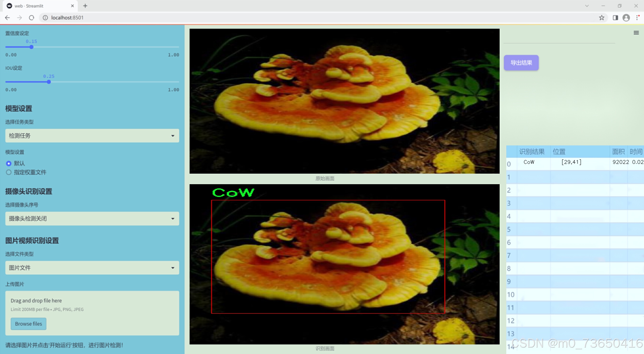Expand the 检测任务 task type dropdown

92,136
